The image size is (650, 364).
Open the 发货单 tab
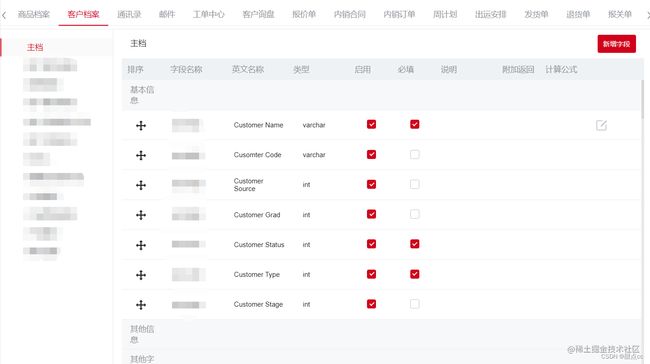click(536, 15)
